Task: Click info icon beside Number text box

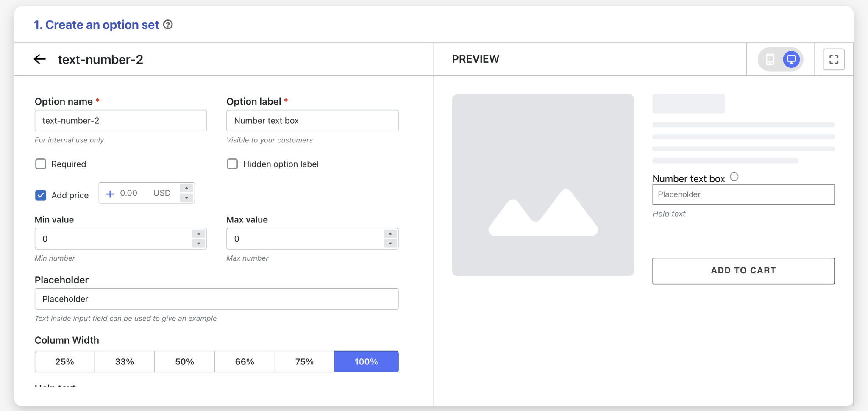Action: tap(734, 177)
